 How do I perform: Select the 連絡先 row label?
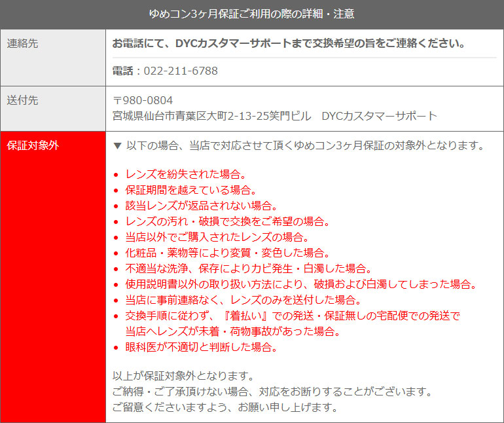[x=22, y=44]
